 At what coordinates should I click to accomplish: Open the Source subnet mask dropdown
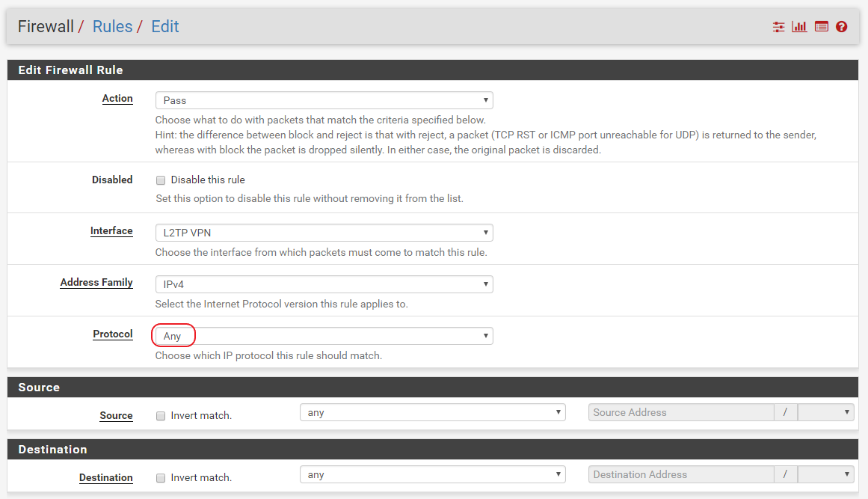pos(825,412)
